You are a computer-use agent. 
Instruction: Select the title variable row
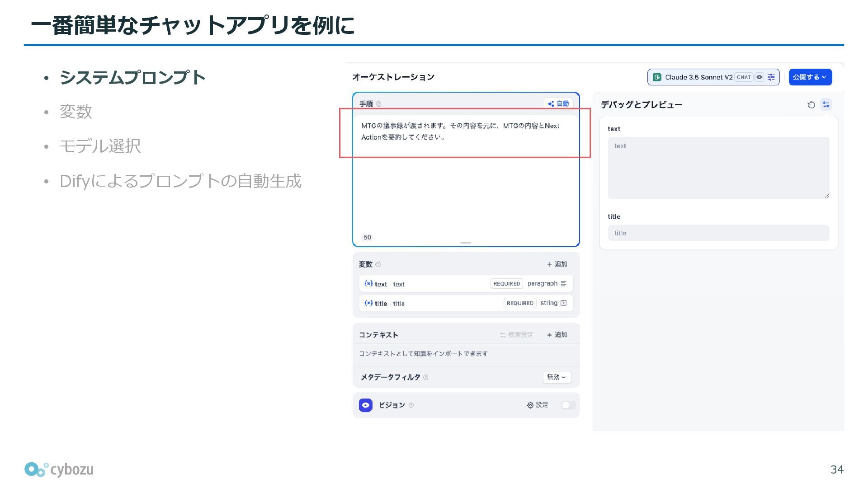466,303
